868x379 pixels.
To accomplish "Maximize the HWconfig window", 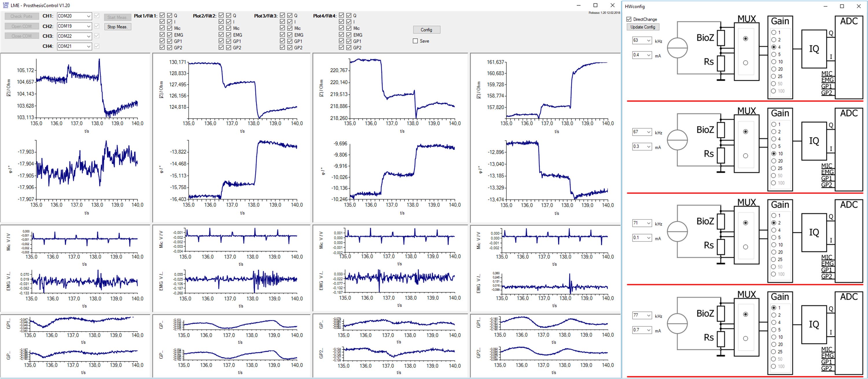I will click(842, 6).
